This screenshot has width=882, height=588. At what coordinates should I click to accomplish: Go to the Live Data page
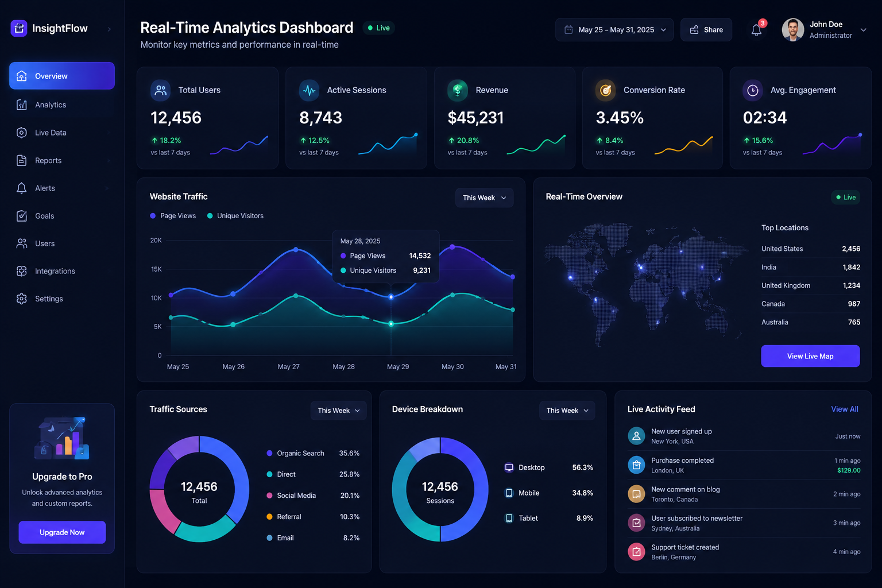62,133
